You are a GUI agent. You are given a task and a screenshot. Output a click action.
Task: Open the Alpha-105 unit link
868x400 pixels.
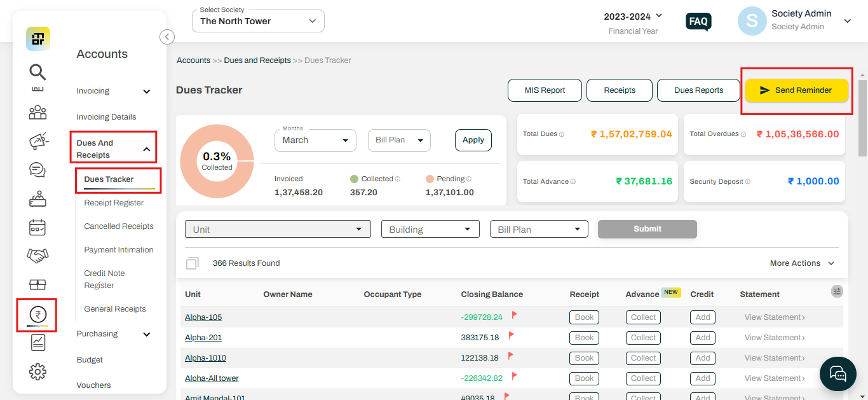[203, 317]
